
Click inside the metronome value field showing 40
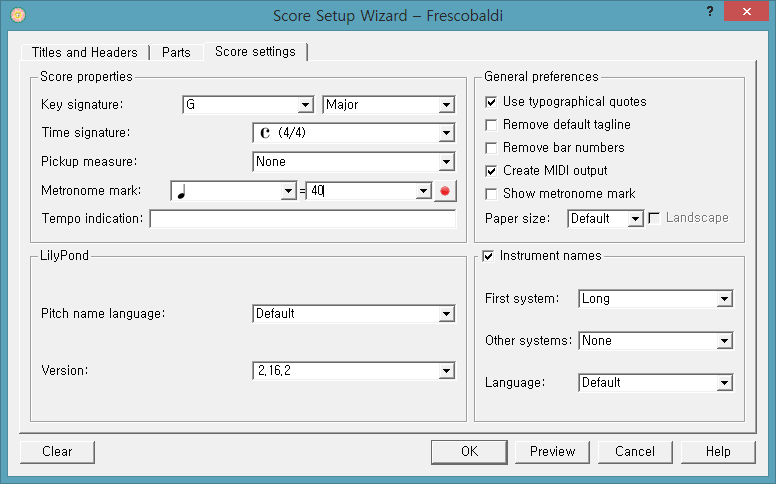coord(361,191)
